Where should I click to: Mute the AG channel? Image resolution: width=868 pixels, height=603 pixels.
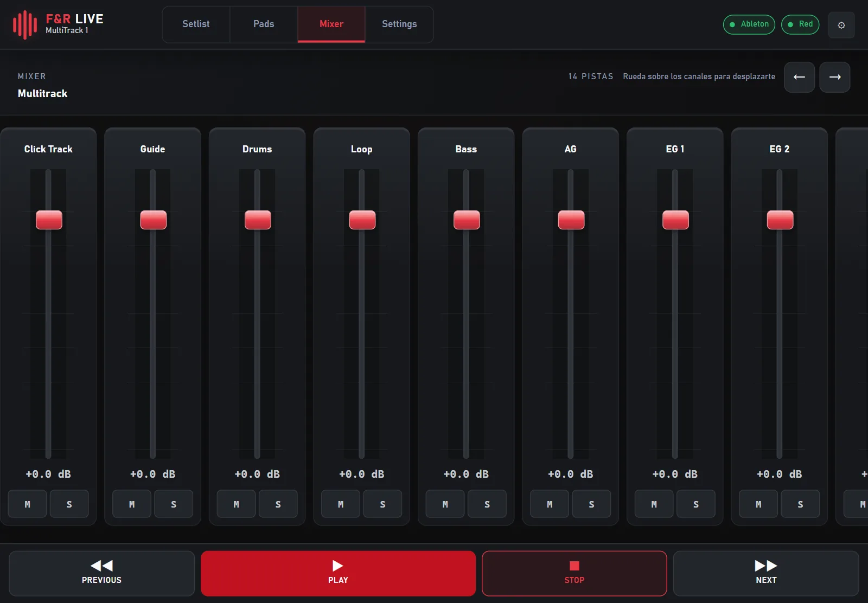coord(550,504)
